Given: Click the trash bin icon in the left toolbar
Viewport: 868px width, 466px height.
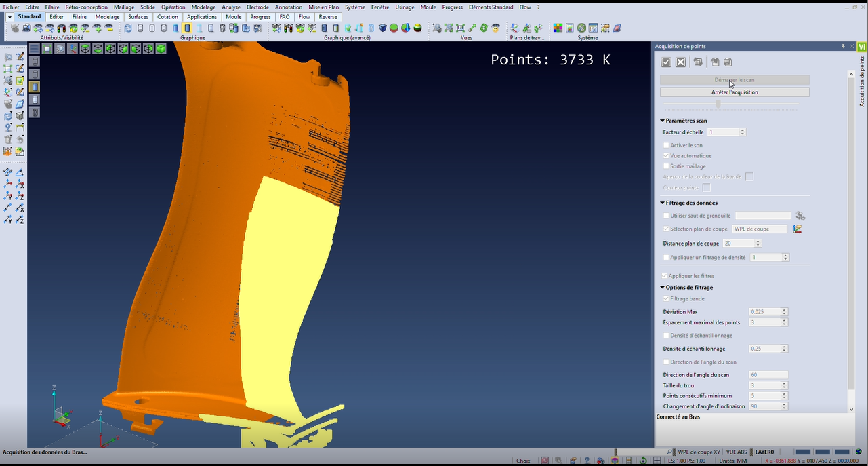Looking at the screenshot, I should point(8,139).
